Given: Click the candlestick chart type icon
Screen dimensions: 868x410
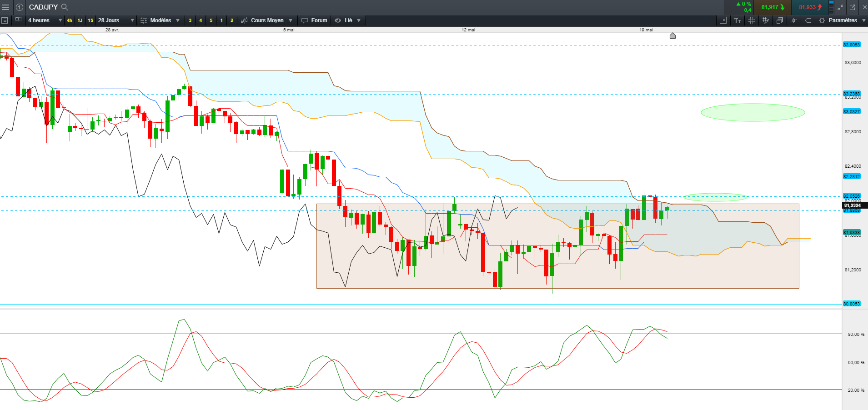Looking at the screenshot, I should click(244, 20).
